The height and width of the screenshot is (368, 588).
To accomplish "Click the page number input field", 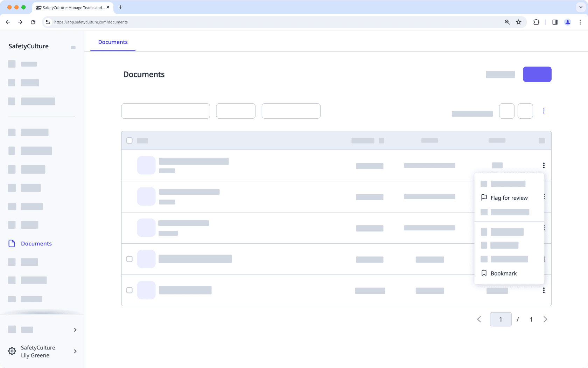I will point(500,319).
